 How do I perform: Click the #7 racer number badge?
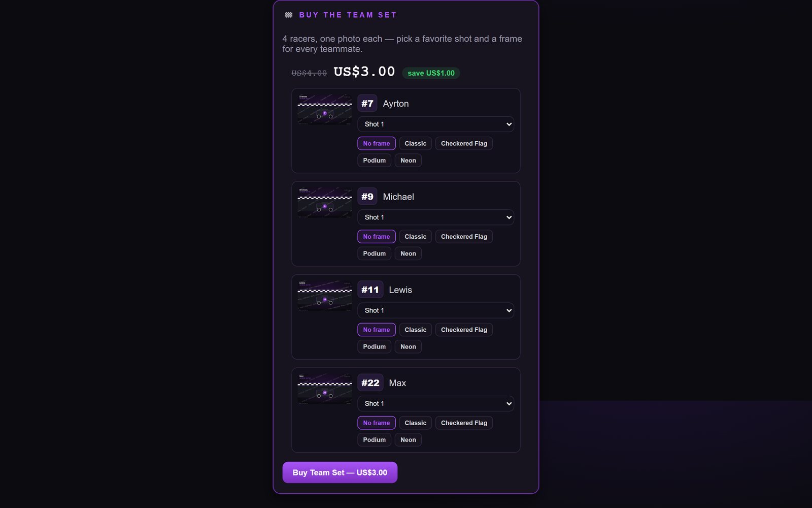pos(367,104)
